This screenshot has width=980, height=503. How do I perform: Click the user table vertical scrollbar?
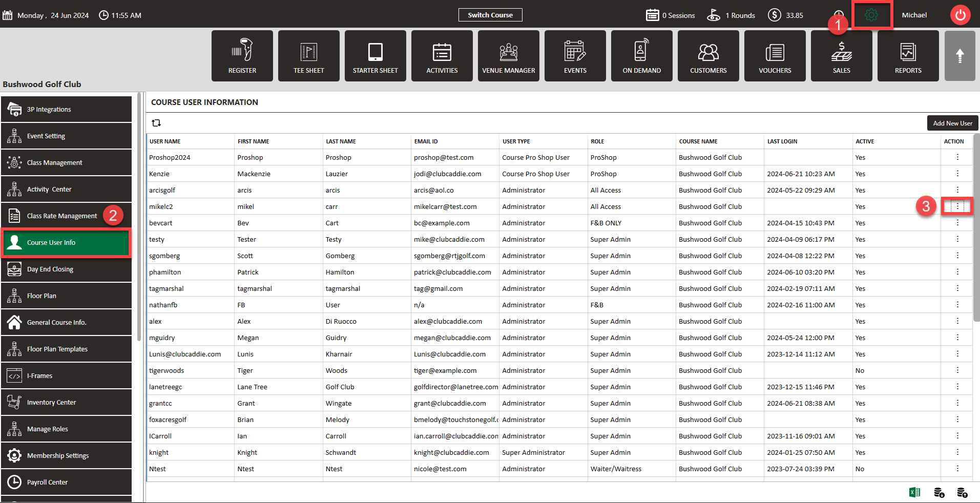pyautogui.click(x=976, y=228)
